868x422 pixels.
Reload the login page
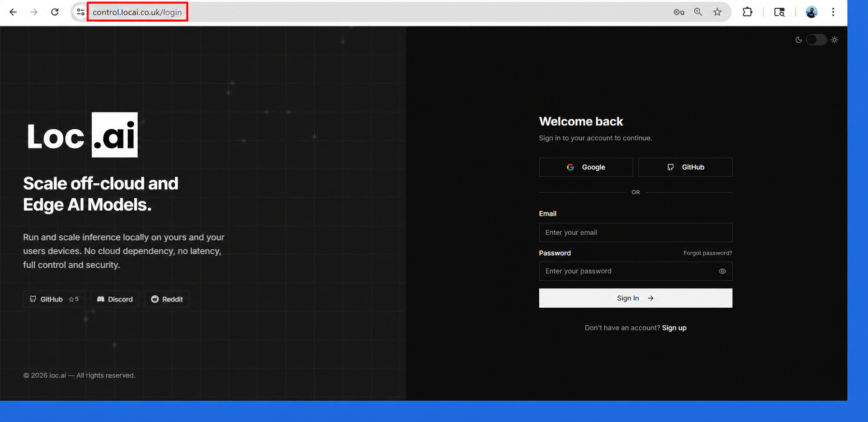pos(55,12)
